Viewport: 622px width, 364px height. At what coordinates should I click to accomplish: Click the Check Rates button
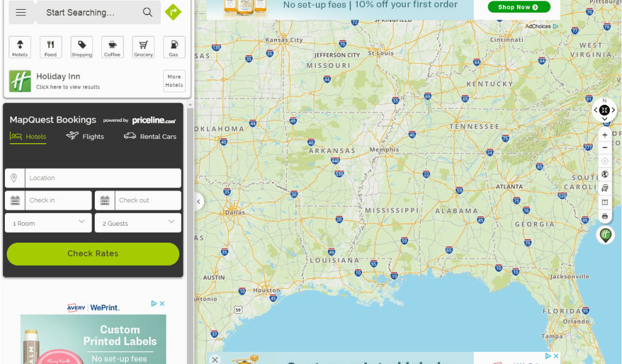(93, 254)
